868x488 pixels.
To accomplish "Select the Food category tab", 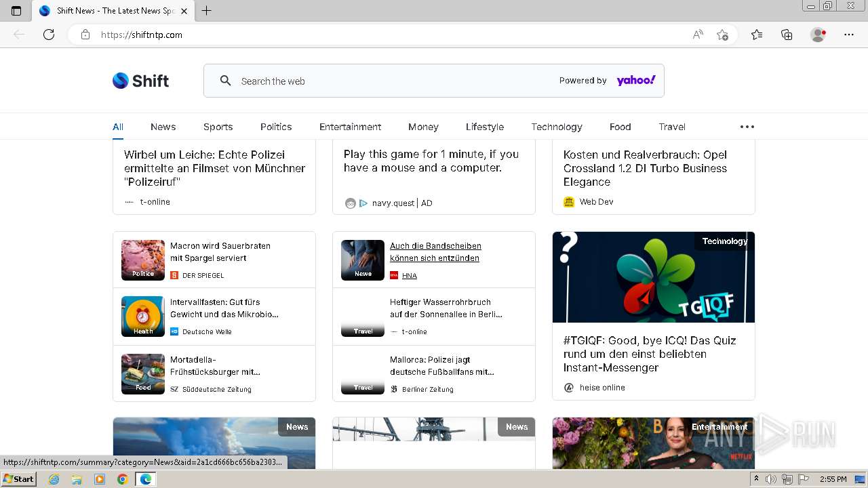I will (620, 127).
